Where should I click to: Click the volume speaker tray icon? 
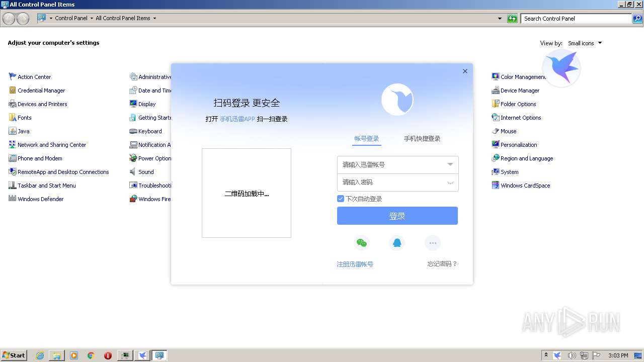572,355
